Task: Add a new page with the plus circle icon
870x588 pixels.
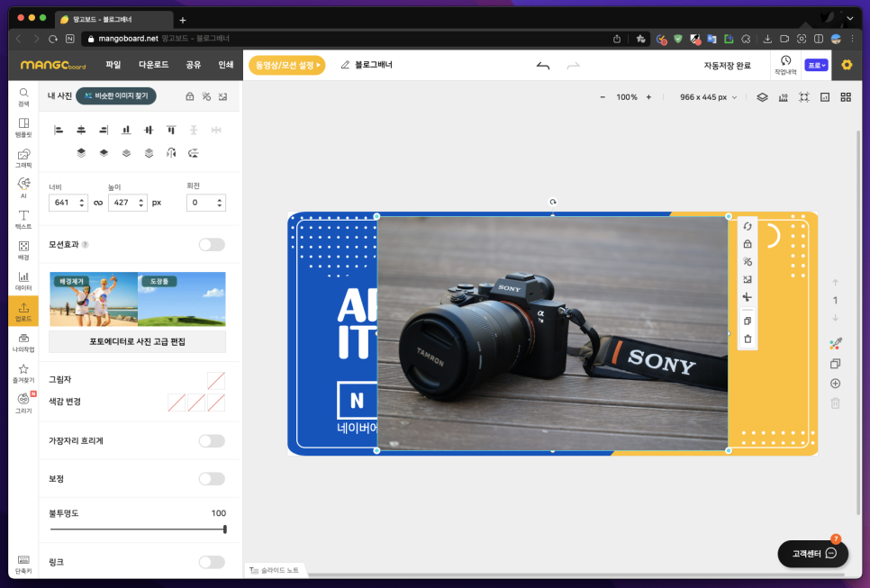Action: point(835,384)
